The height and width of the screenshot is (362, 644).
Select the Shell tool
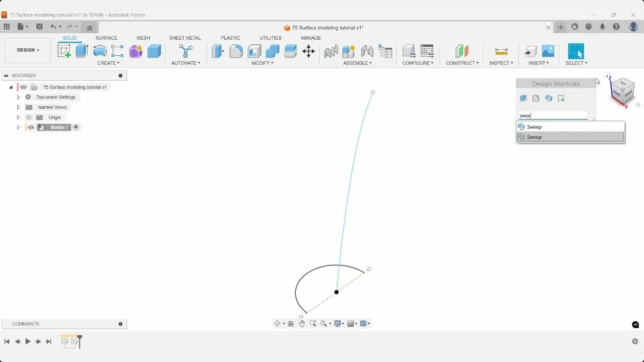coord(254,51)
